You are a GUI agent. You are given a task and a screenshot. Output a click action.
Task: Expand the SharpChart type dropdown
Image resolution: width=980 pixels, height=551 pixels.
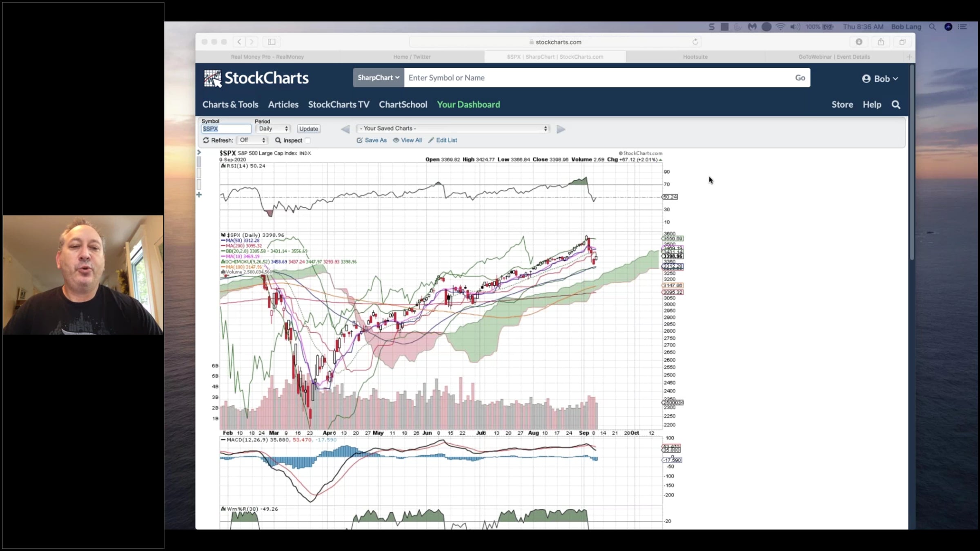click(x=378, y=78)
